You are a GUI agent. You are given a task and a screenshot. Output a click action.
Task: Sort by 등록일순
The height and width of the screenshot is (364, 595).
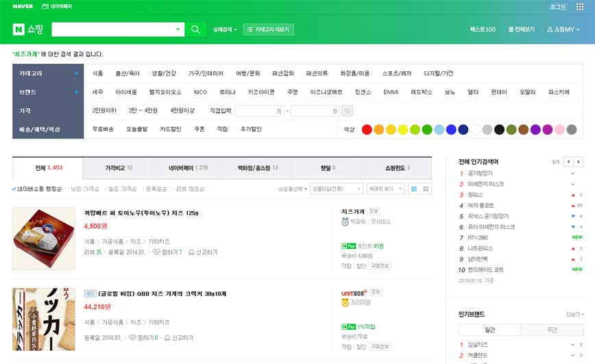156,189
